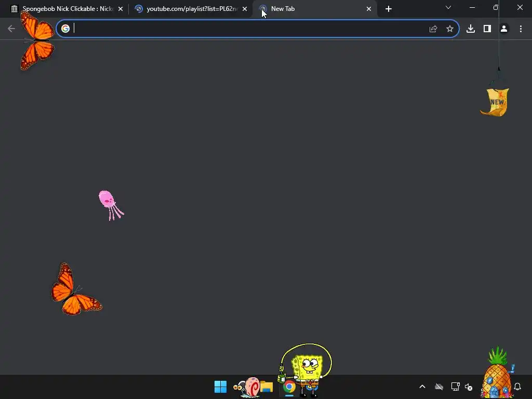Expand the tab search dropdown arrow
This screenshot has width=532, height=399.
[x=448, y=7]
